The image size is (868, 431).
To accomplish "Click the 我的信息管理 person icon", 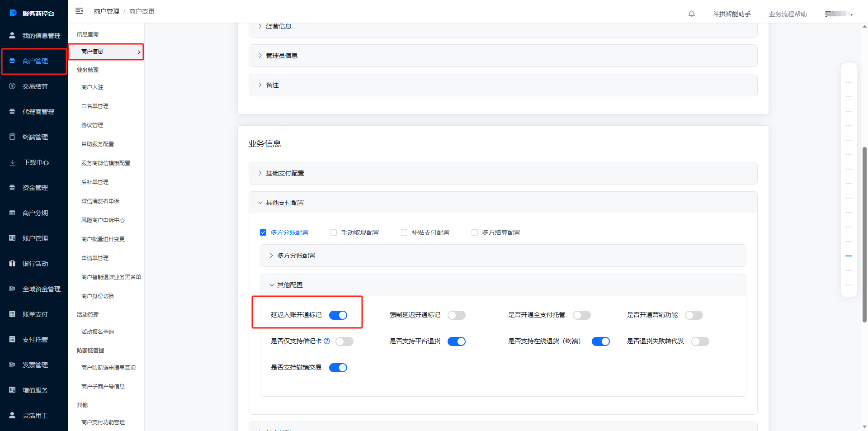I will pos(12,35).
